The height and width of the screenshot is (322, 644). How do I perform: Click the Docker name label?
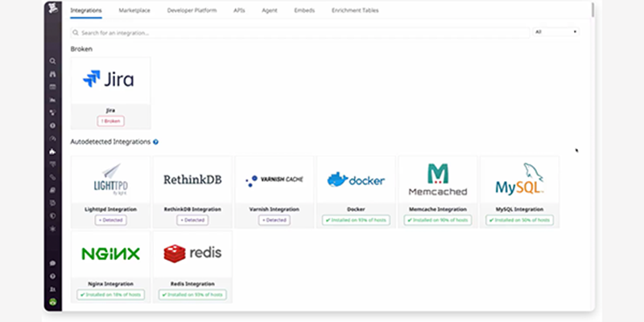click(x=356, y=209)
